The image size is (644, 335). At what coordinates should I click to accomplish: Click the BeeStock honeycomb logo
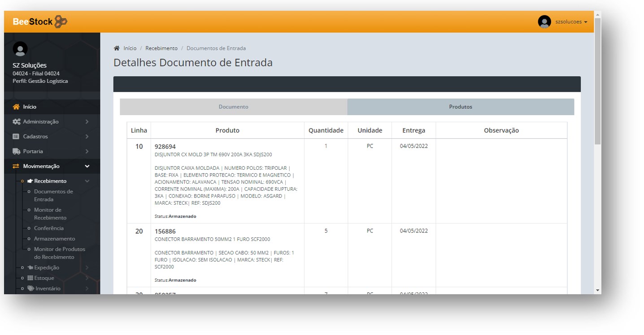tap(61, 21)
